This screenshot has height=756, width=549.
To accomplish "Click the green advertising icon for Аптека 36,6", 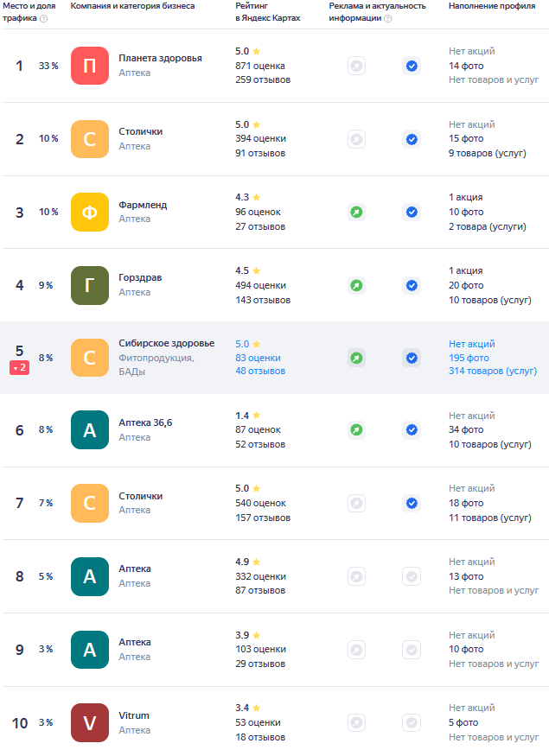I will coord(356,429).
